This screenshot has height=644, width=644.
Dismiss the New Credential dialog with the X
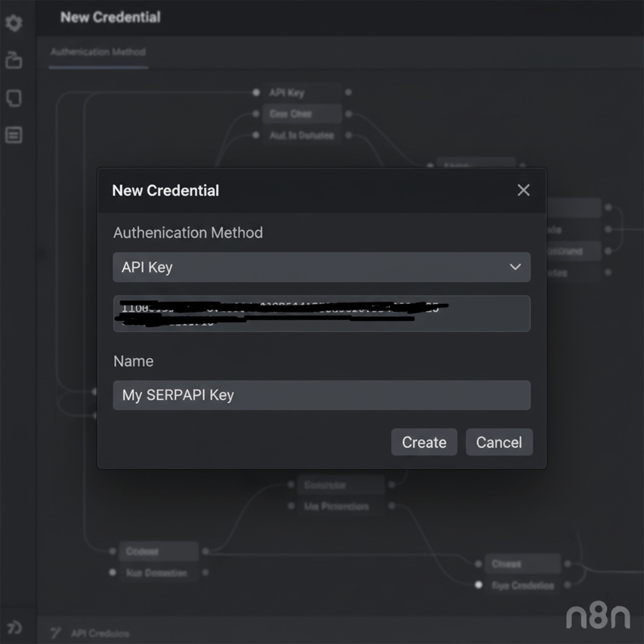(523, 190)
